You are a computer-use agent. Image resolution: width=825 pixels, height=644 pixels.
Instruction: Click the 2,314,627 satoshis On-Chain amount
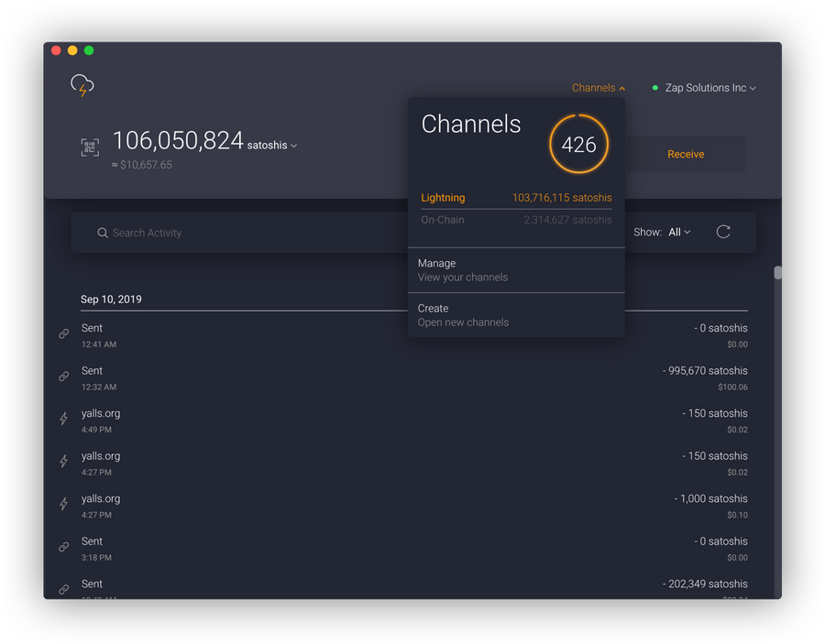click(567, 220)
